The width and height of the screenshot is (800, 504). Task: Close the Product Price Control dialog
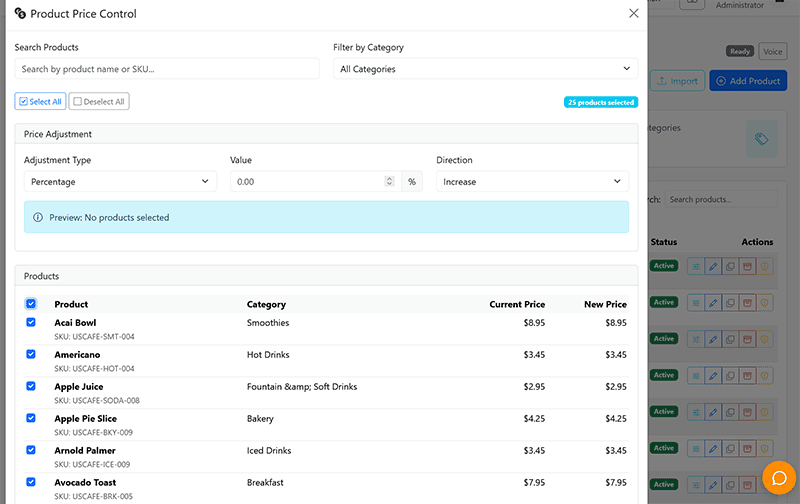(633, 13)
